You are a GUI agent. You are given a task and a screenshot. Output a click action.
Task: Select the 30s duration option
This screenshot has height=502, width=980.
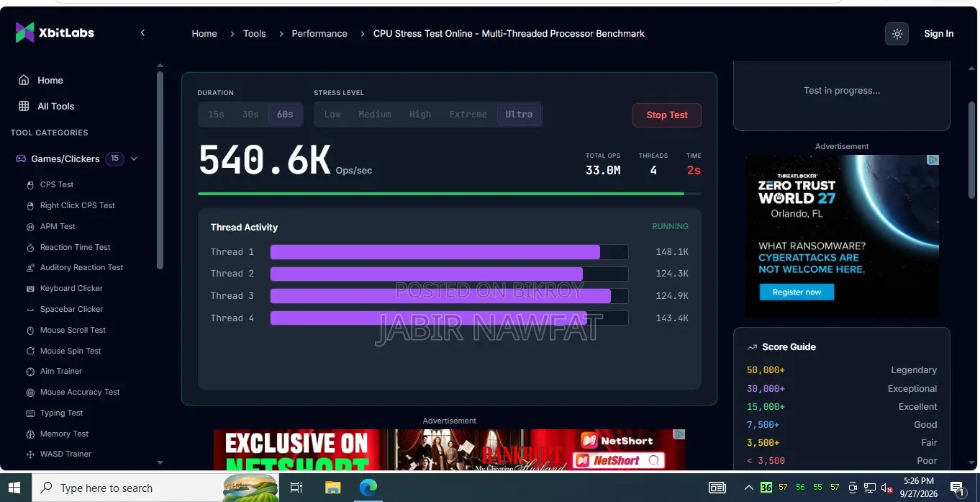pyautogui.click(x=250, y=115)
